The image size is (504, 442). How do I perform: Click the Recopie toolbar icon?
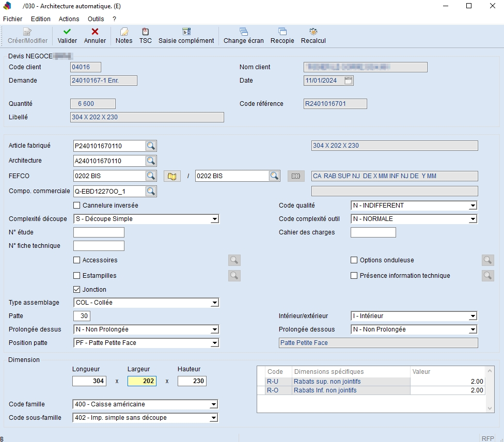(x=282, y=32)
